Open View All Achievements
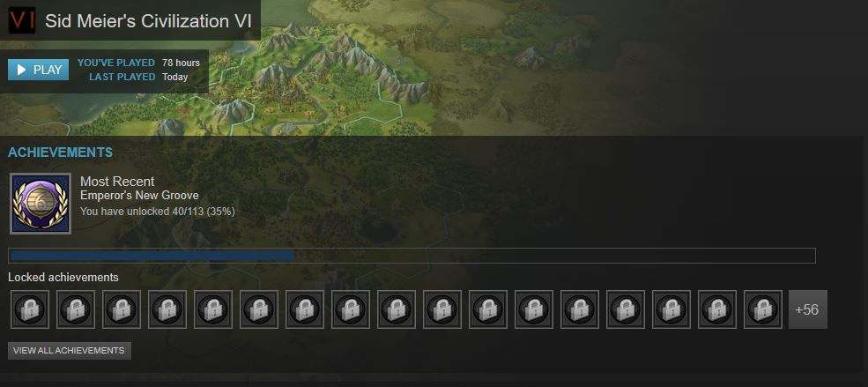The height and width of the screenshot is (387, 868). point(70,351)
